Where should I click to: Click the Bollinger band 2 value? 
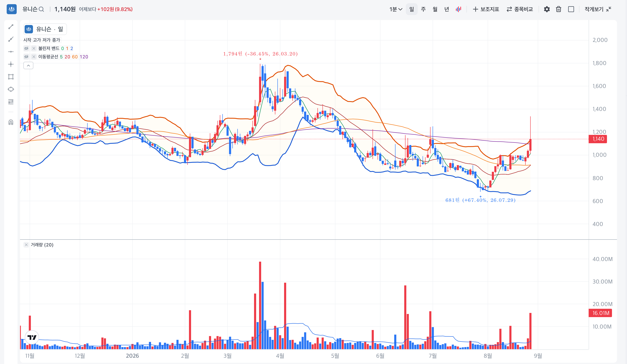pyautogui.click(x=72, y=49)
